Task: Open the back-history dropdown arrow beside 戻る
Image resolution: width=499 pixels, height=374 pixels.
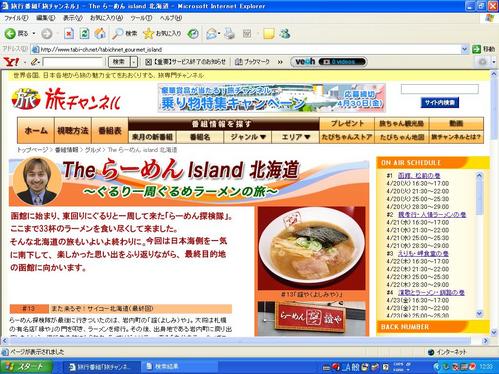Action: click(34, 34)
